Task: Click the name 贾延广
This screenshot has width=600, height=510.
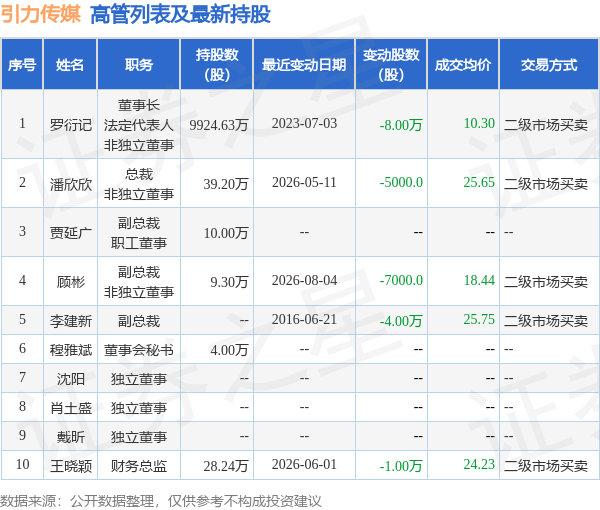Action: click(71, 233)
